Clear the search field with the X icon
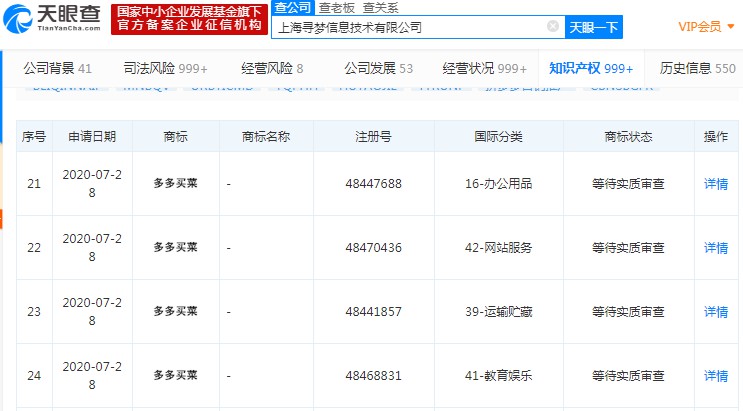The width and height of the screenshot is (743, 411). 553,27
